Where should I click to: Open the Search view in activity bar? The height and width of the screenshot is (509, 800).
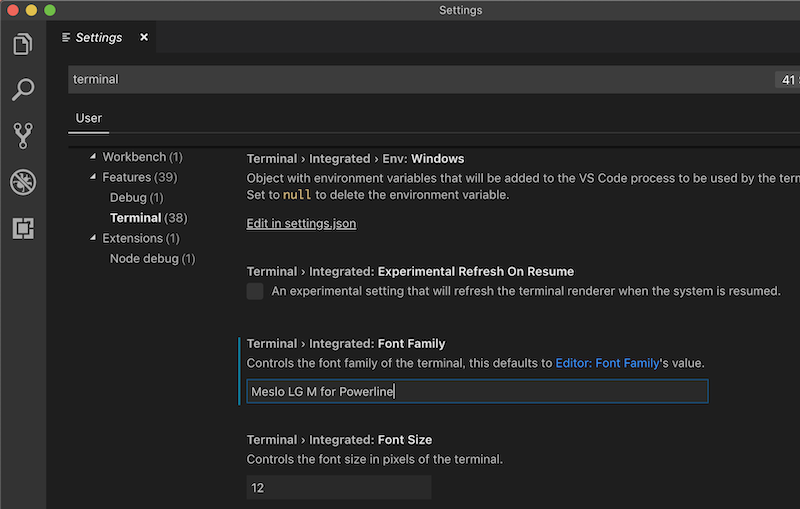22,90
